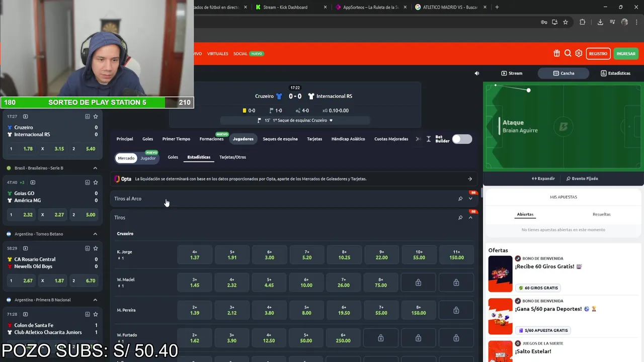Viewport: 644px width, 362px height.
Task: Open the Formaciones tab
Action: [x=211, y=139]
